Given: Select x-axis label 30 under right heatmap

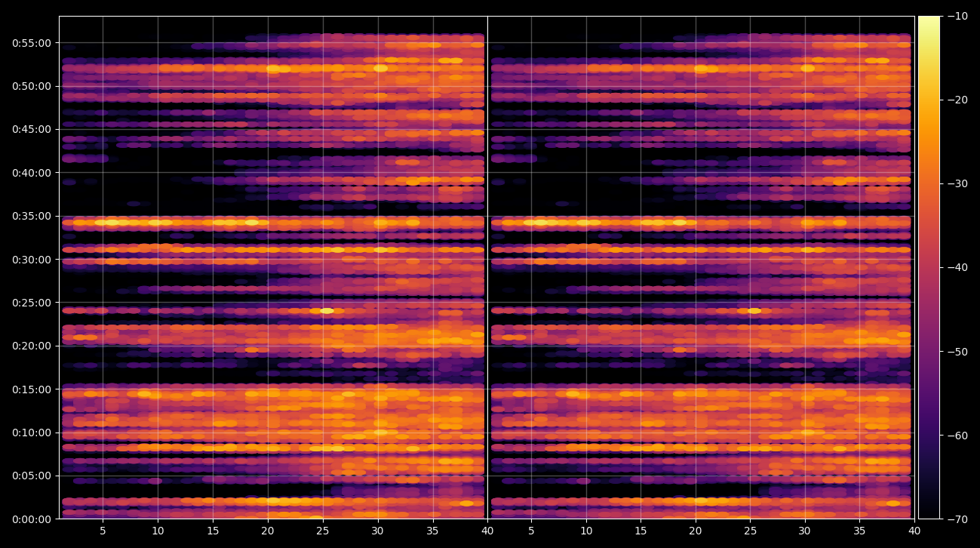Looking at the screenshot, I should tap(806, 531).
